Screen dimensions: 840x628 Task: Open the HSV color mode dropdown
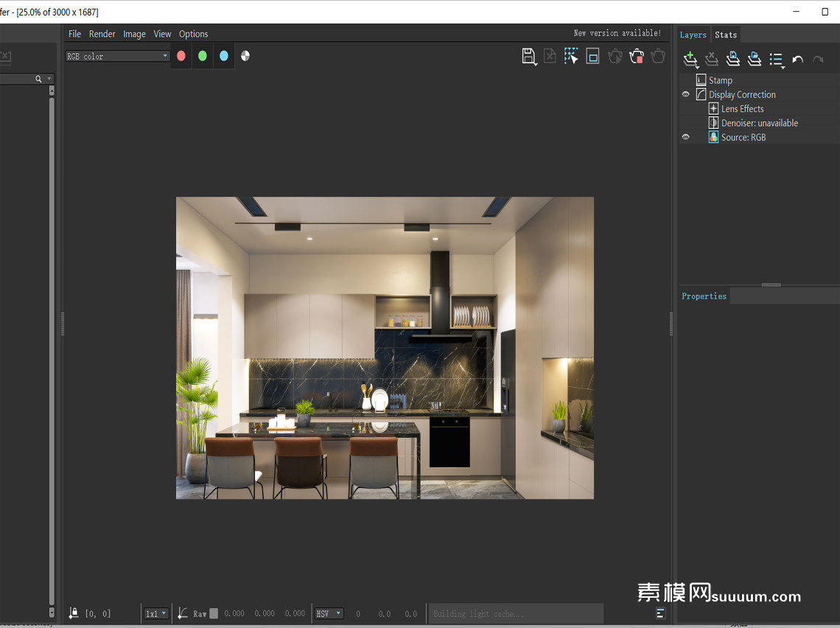point(329,613)
